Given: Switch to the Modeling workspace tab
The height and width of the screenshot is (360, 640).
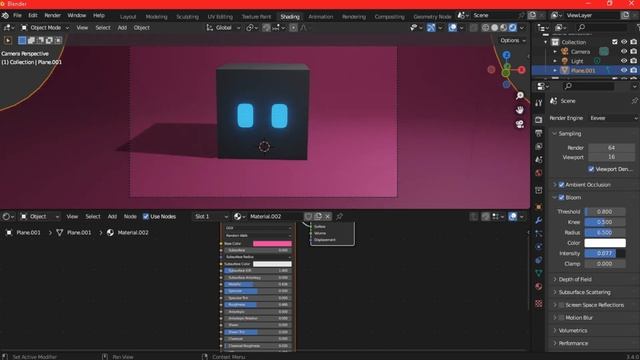Looking at the screenshot, I should tap(156, 17).
